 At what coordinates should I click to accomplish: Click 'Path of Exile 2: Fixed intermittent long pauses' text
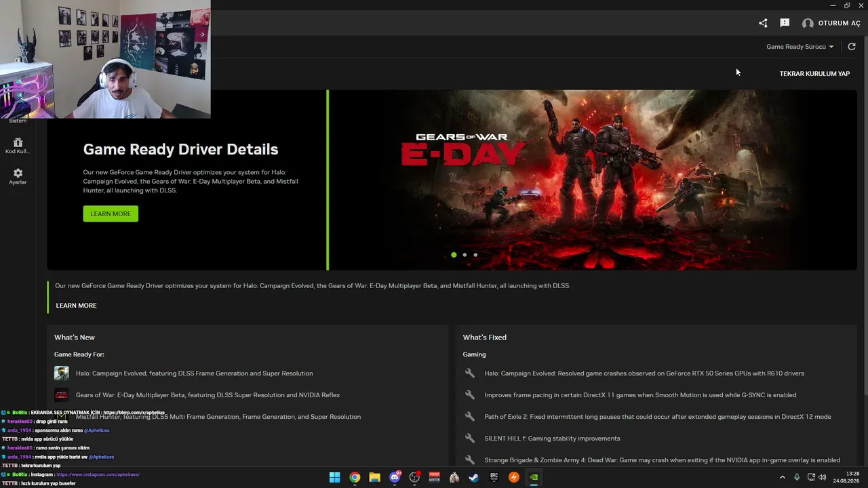tap(658, 417)
